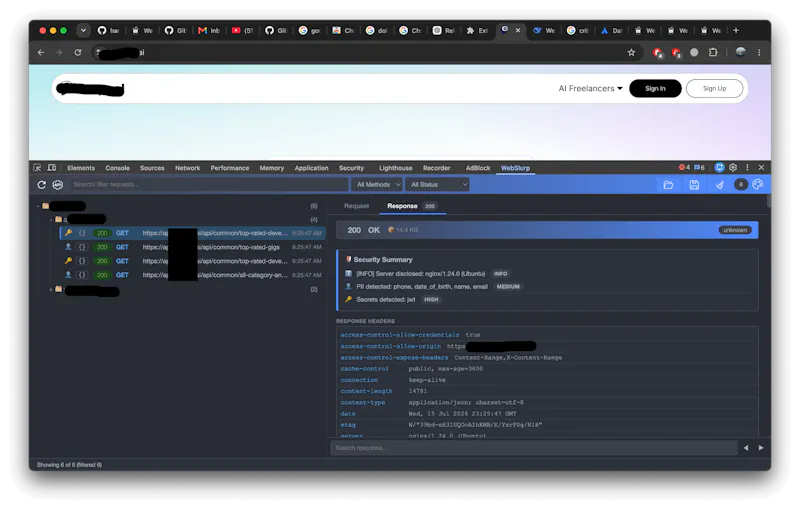Open the DevTools three-dot customize menu
Viewport: 800px width, 509px height.
pyautogui.click(x=747, y=167)
